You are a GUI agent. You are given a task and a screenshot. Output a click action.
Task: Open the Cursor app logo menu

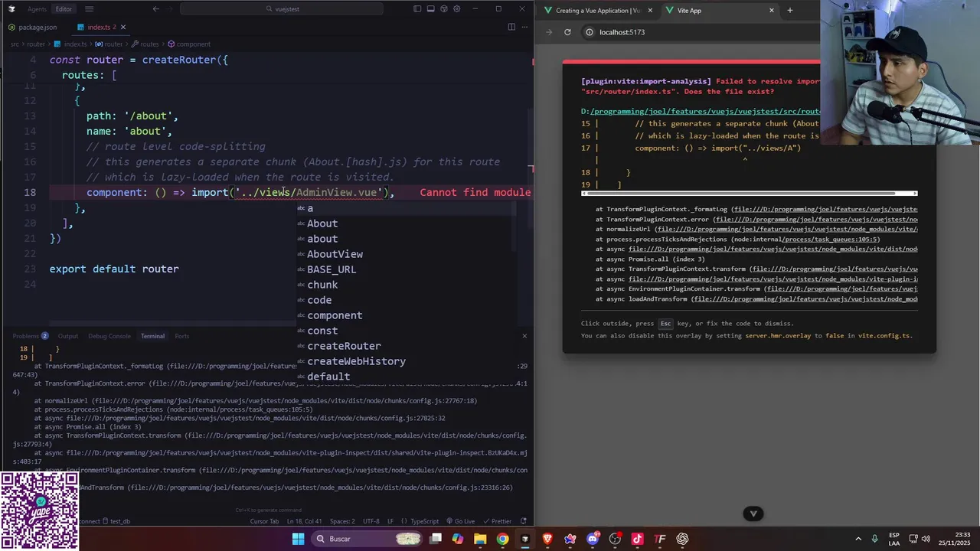pyautogui.click(x=11, y=9)
